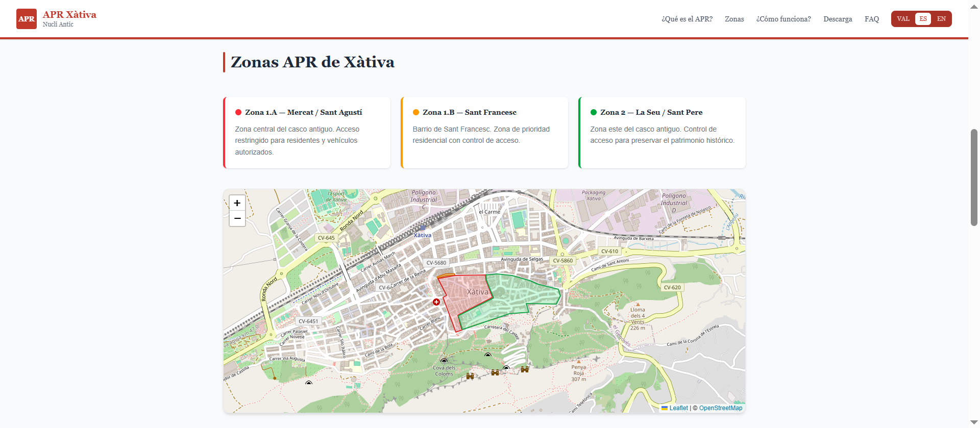Image resolution: width=980 pixels, height=428 pixels.
Task: Open the FAQ nav link
Action: click(872, 19)
